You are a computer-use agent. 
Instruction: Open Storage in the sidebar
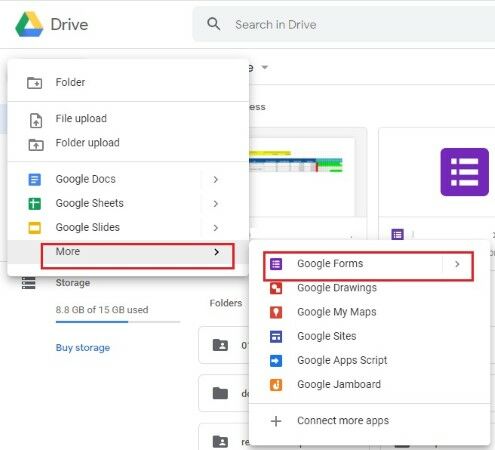(73, 283)
